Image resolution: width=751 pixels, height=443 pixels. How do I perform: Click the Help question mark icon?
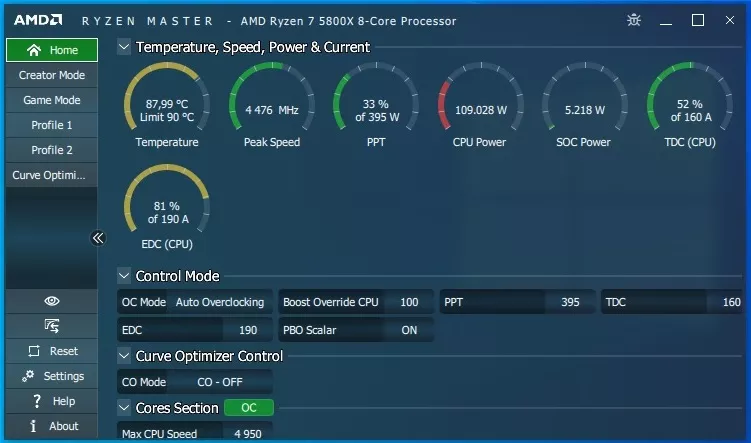click(36, 401)
